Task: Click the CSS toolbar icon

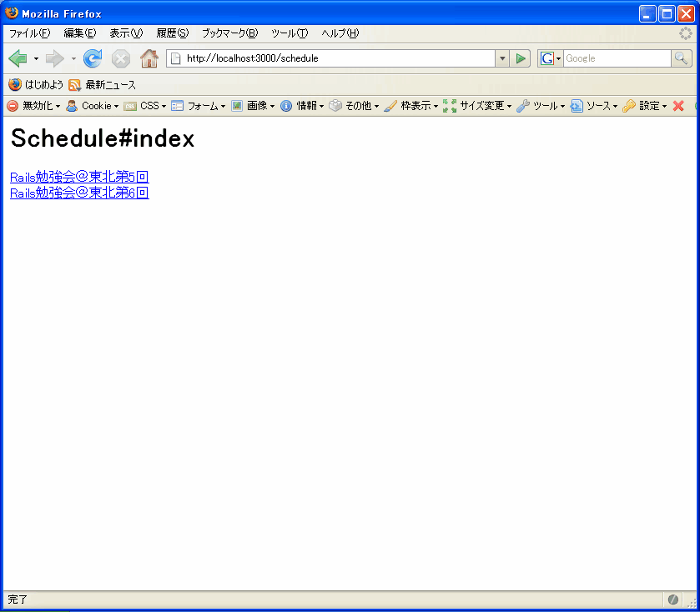Action: (130, 106)
